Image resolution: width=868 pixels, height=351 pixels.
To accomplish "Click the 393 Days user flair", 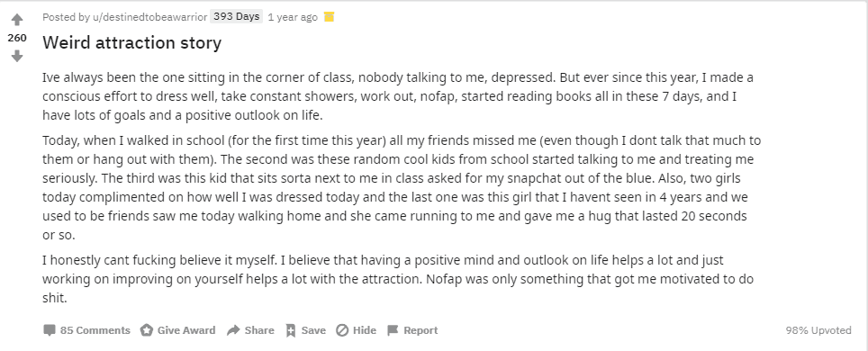I will pos(237,16).
